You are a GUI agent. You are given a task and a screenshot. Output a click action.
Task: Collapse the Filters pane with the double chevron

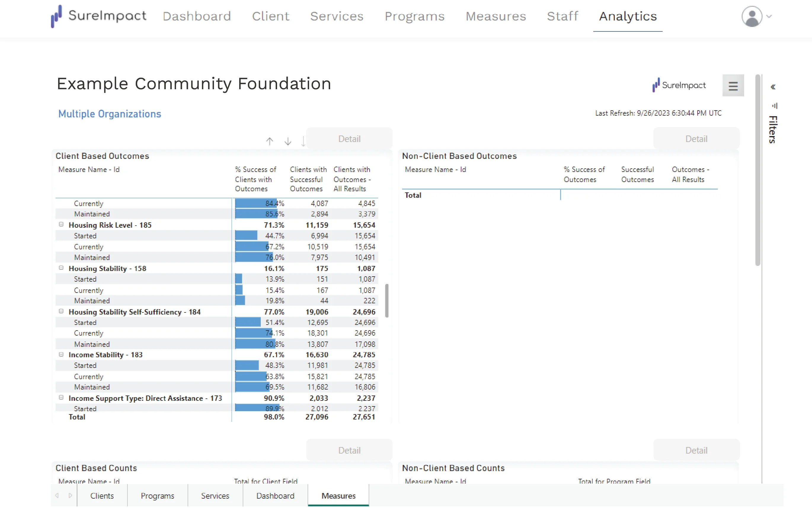[773, 87]
